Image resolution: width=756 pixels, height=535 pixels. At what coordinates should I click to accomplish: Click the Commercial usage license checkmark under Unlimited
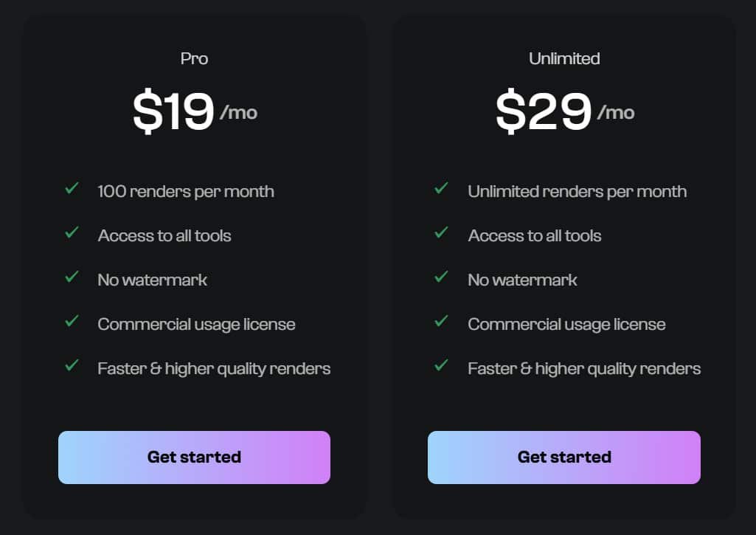pyautogui.click(x=442, y=321)
